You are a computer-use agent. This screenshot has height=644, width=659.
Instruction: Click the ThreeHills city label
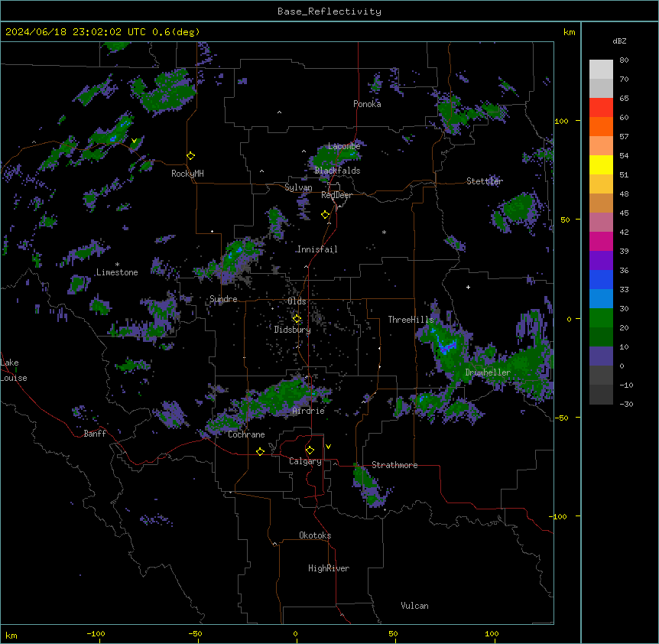coord(411,320)
